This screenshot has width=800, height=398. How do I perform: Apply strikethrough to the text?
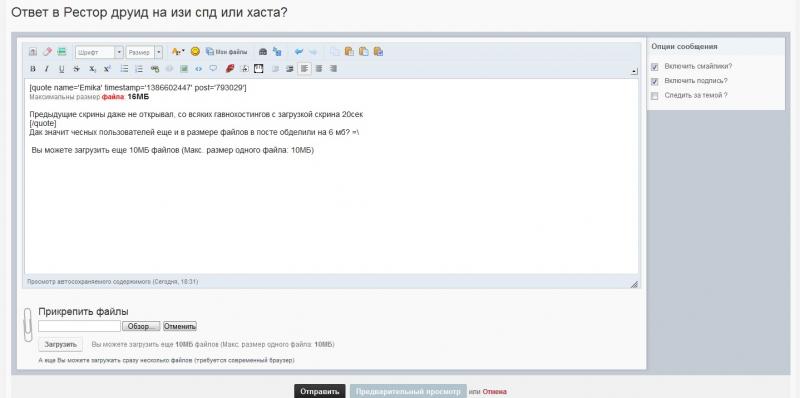coord(76,69)
